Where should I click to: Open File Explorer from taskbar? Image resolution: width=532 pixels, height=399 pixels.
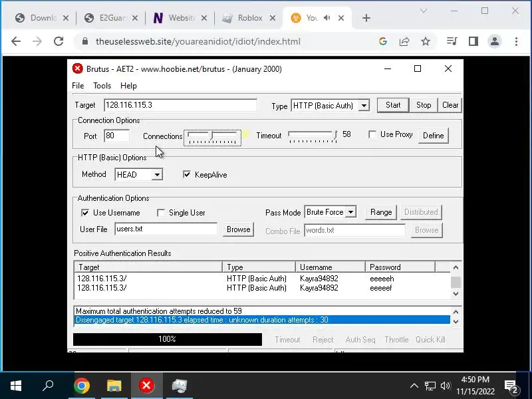[x=114, y=386]
